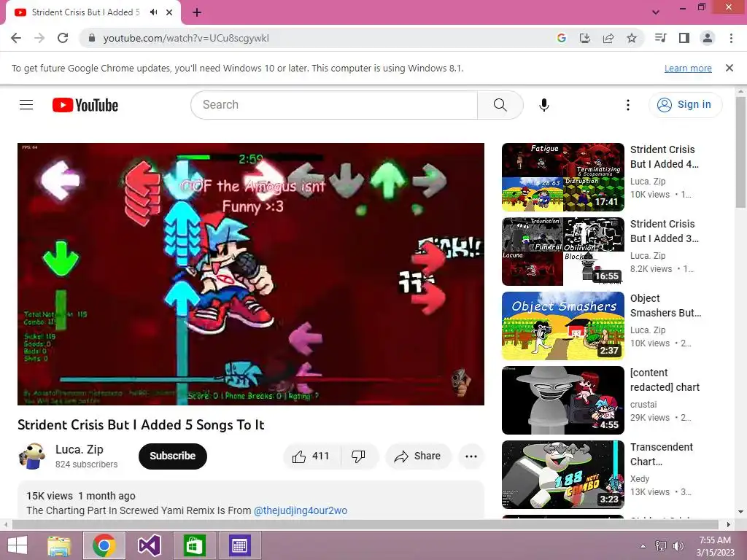747x560 pixels.
Task: Open the media controls icon in Chrome toolbar
Action: click(x=661, y=38)
